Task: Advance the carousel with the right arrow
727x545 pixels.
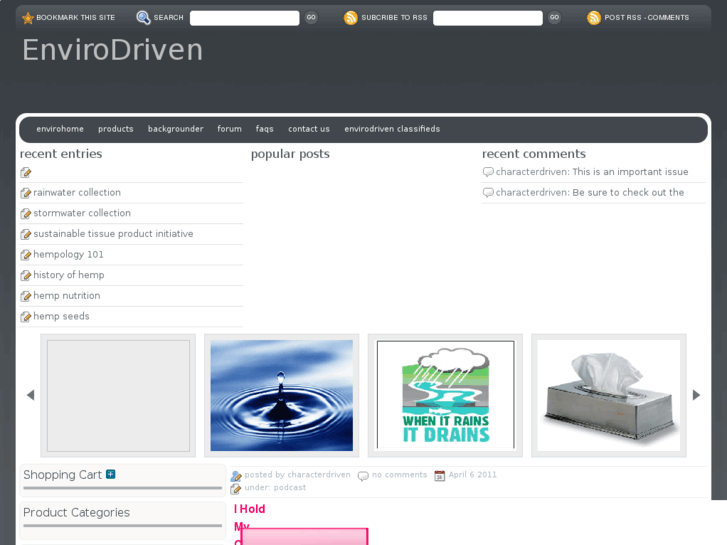Action: pyautogui.click(x=696, y=395)
